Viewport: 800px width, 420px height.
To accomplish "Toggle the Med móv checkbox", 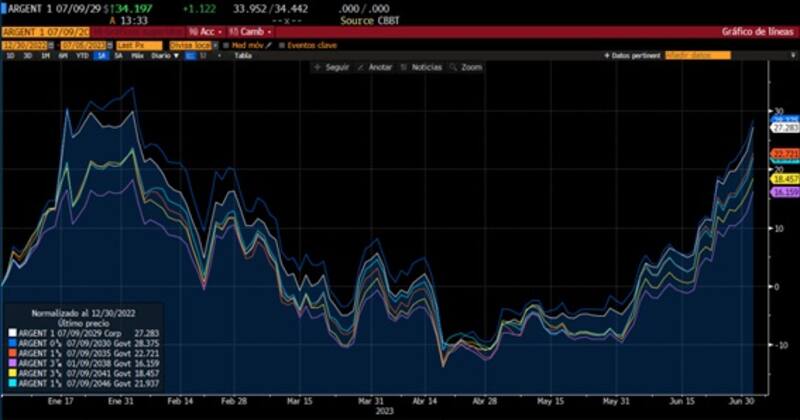I will coord(224,45).
